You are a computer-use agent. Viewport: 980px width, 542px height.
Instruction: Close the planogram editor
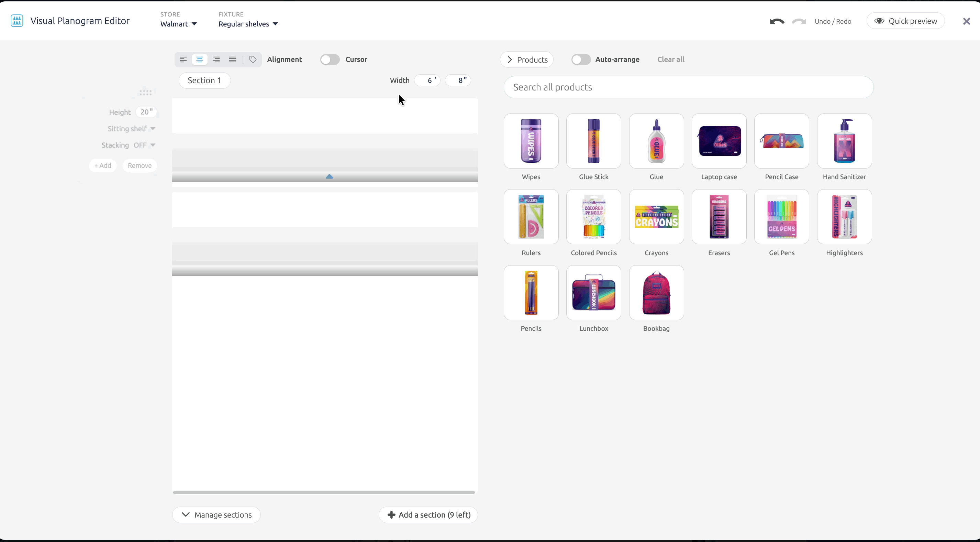(966, 21)
